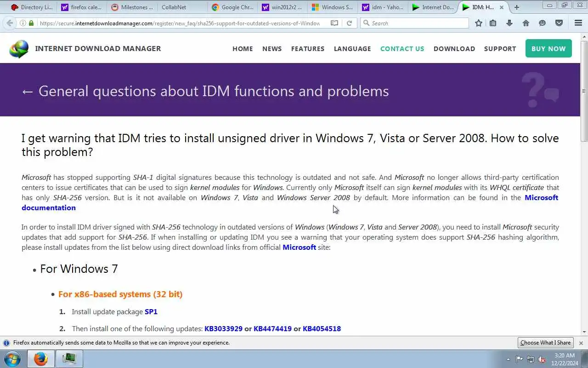Screen dimensions: 588x368
Task: Click the Show desktop strip at taskbar end
Action: 585,359
